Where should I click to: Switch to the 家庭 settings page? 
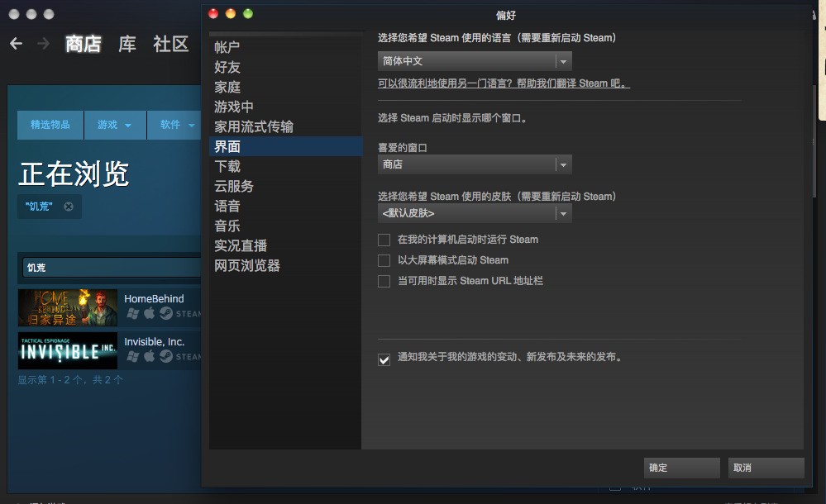pyautogui.click(x=285, y=87)
